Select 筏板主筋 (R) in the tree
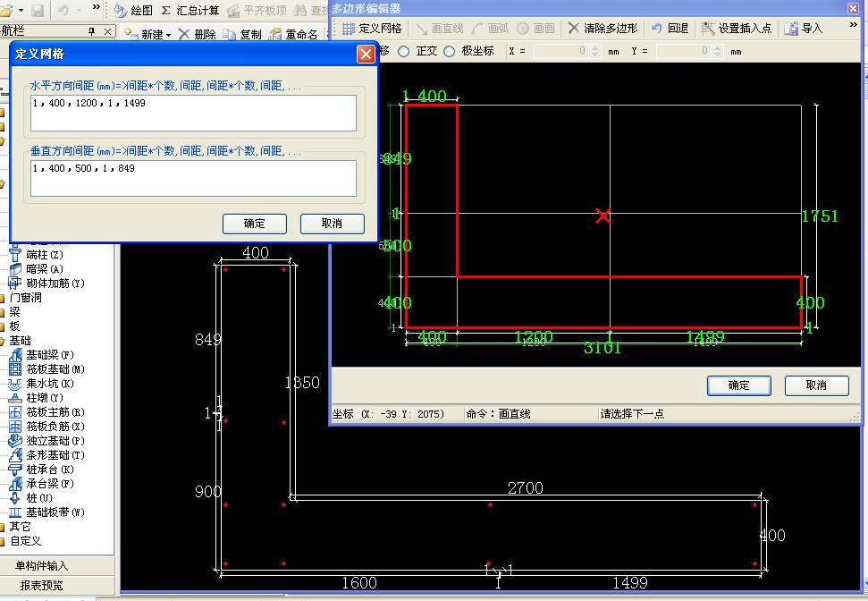This screenshot has height=601, width=868. (55, 412)
